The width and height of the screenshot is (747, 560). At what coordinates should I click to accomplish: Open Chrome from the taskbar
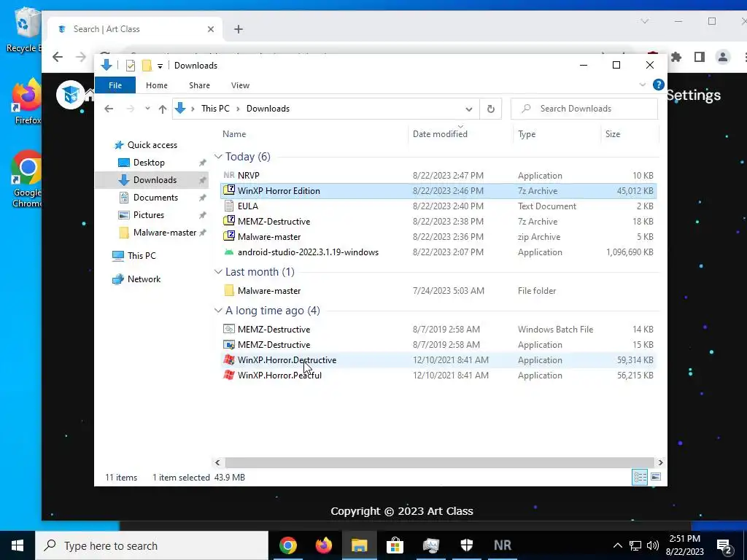pyautogui.click(x=288, y=545)
